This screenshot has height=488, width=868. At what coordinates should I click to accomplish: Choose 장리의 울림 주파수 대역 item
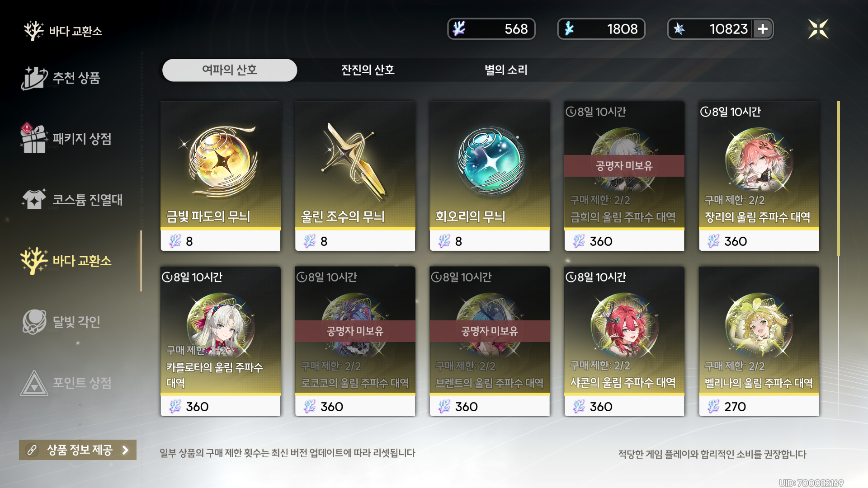(x=759, y=176)
